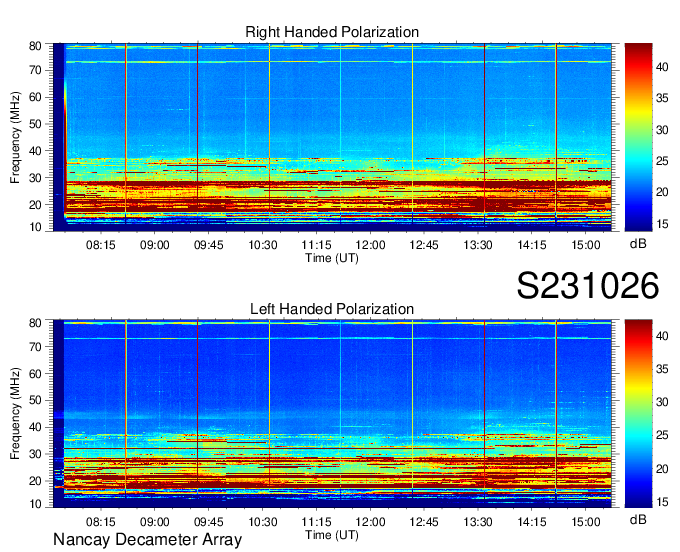Click Time (UT) label under Left Handed plot
680x552 pixels.
[332, 535]
